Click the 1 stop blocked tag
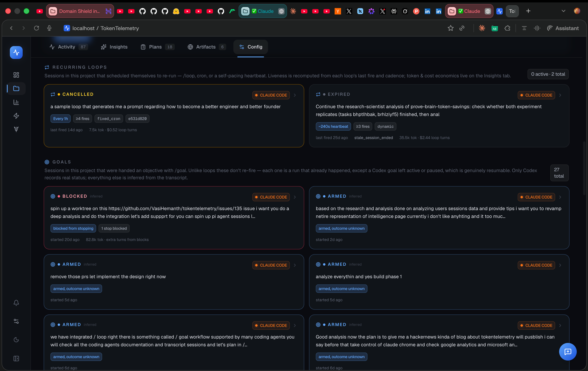The image size is (588, 371). tap(114, 228)
